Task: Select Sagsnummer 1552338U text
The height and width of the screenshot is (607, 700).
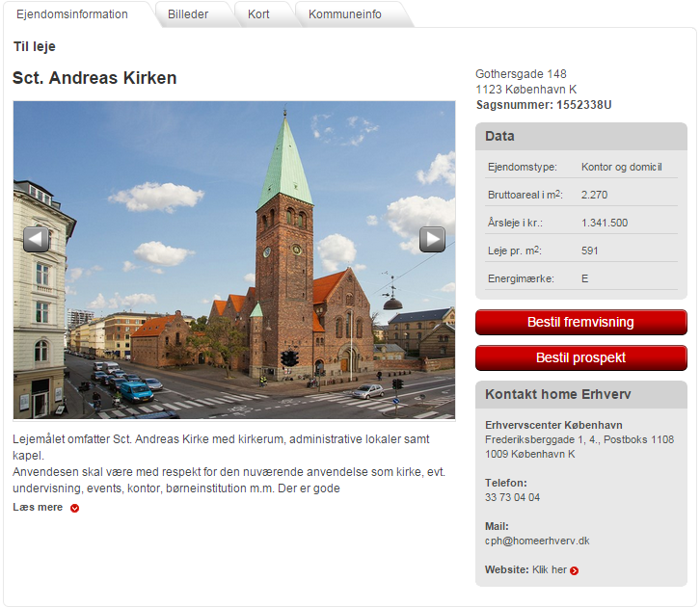Action: pyautogui.click(x=543, y=105)
